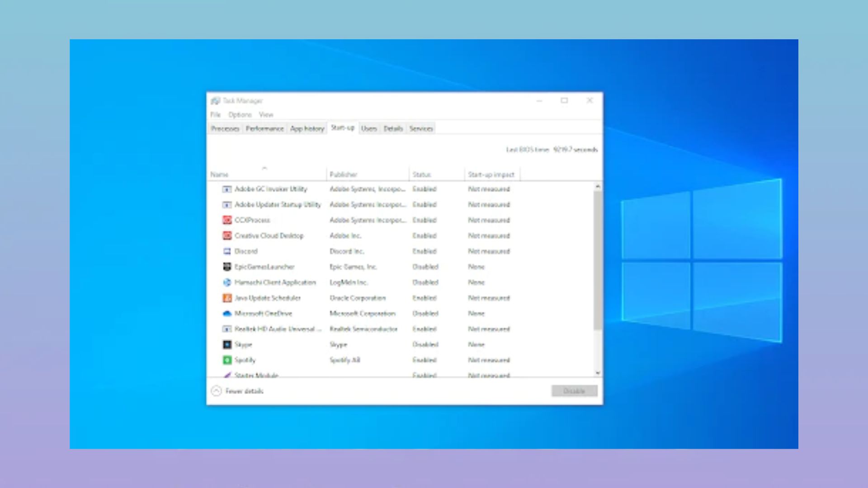Click the Spotify AB publisher cell
The width and height of the screenshot is (868, 488).
pos(345,360)
